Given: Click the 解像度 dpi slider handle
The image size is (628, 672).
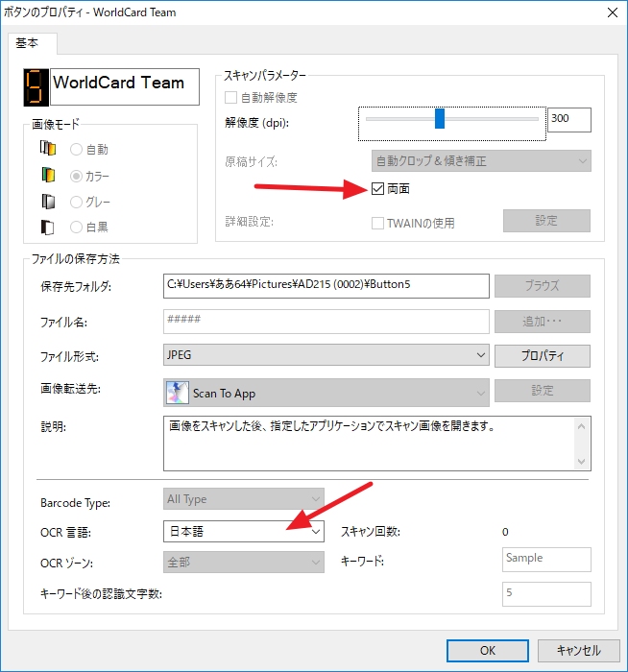Looking at the screenshot, I should click(440, 118).
